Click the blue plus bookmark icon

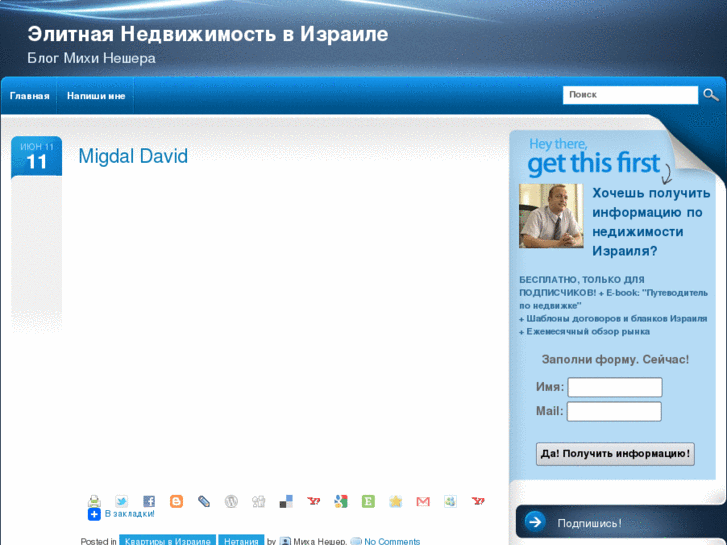click(94, 514)
